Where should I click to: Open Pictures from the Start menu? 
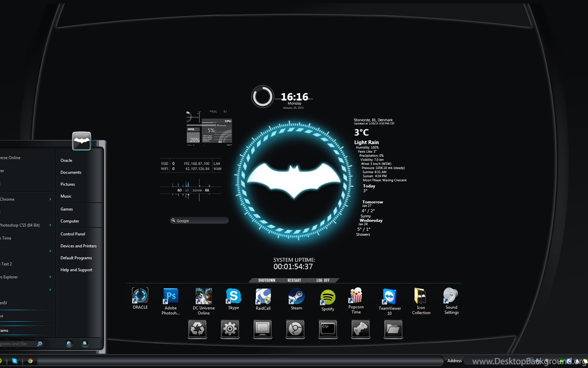[68, 184]
